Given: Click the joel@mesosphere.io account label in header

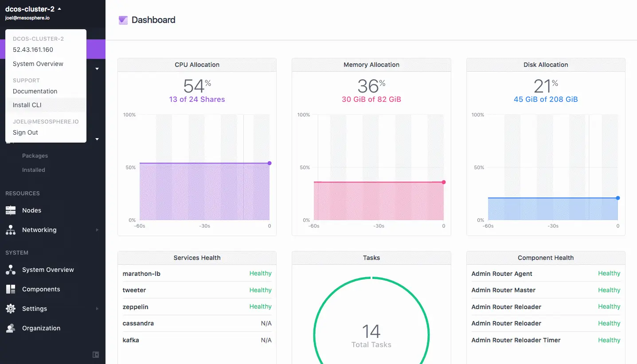Looking at the screenshot, I should click(x=27, y=18).
